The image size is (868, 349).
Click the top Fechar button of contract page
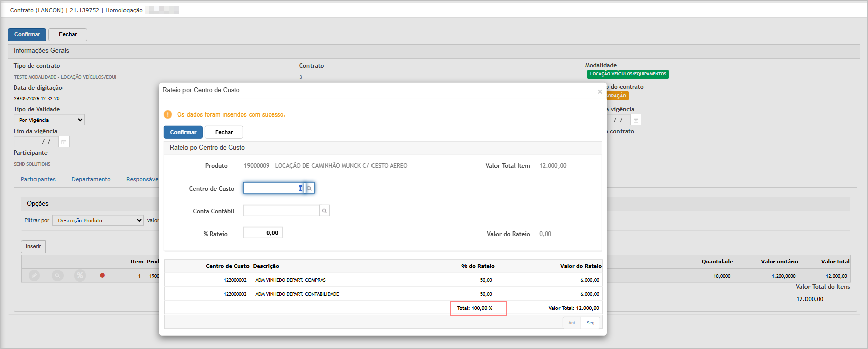[68, 34]
